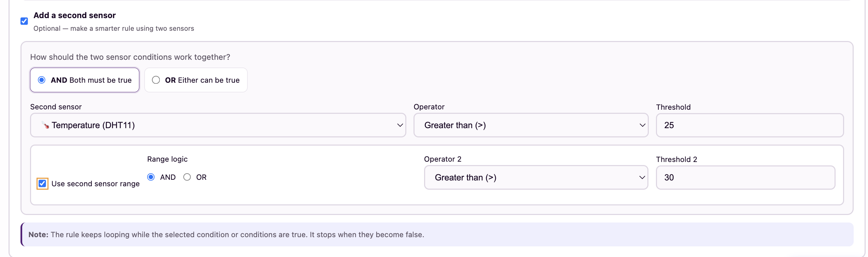Click the chevron arrow on the Operator select
This screenshot has width=868, height=257.
click(642, 125)
